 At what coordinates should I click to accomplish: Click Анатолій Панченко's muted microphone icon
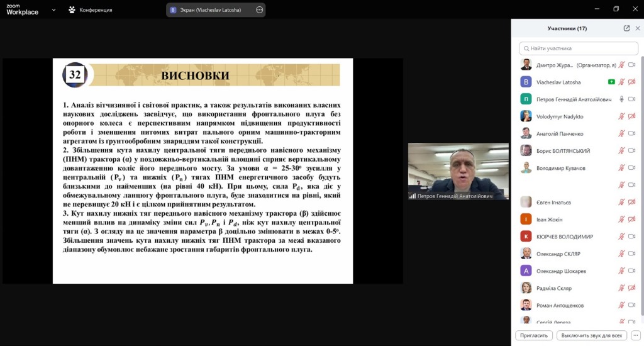pyautogui.click(x=621, y=133)
